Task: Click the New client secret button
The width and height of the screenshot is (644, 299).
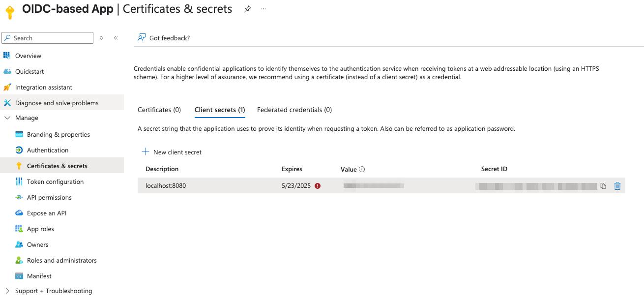Action: coord(177,152)
